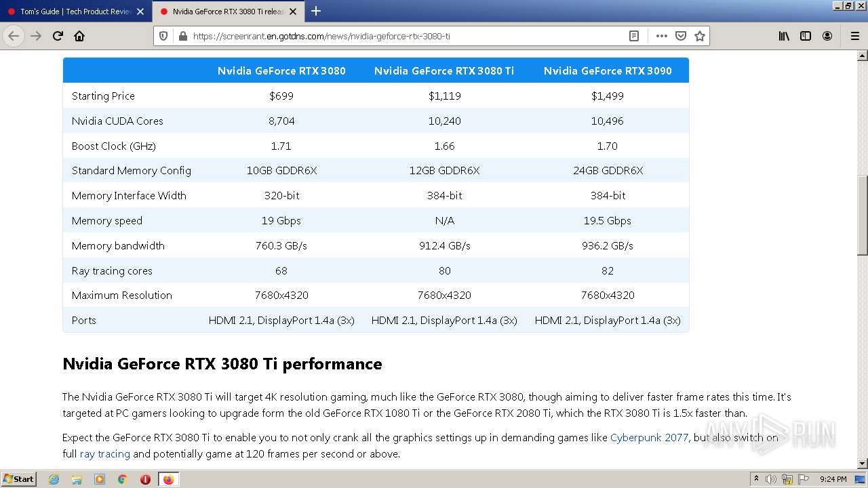Click the 9:24 PM clock
The image size is (868, 488).
[833, 479]
